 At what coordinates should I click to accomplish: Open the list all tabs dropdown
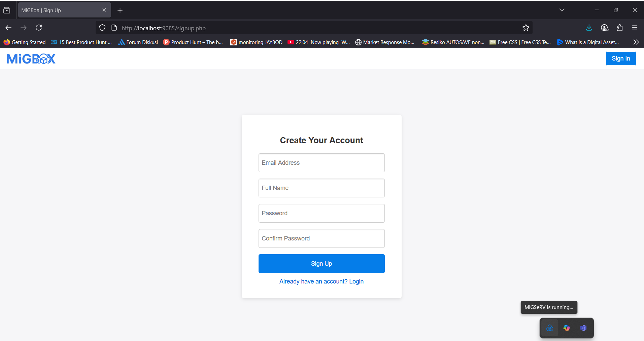pyautogui.click(x=562, y=10)
